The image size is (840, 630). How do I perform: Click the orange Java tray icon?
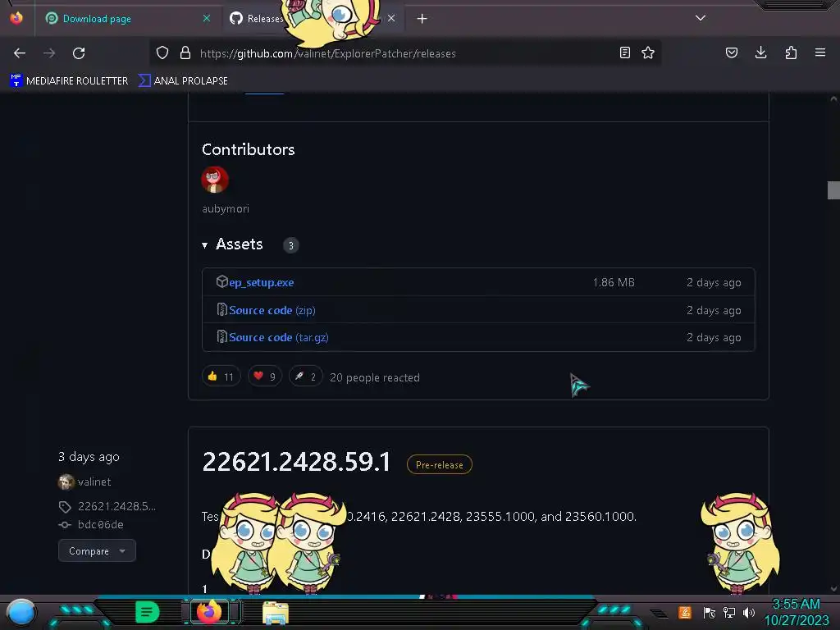685,612
